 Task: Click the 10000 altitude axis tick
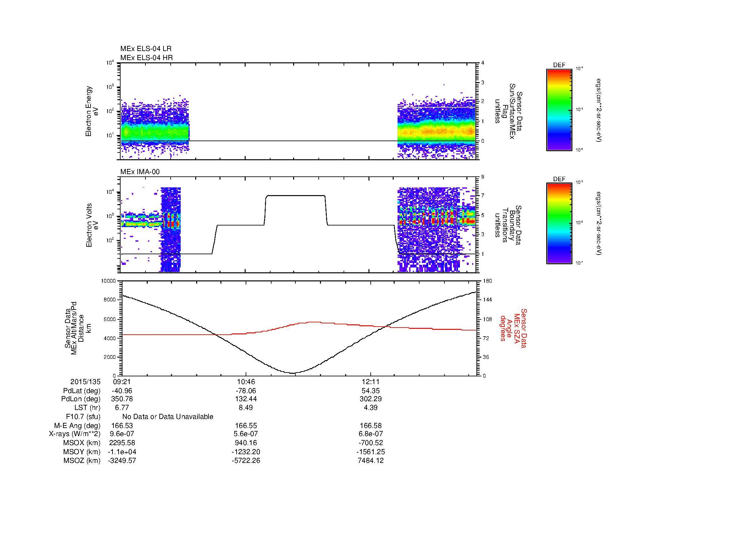[x=109, y=281]
